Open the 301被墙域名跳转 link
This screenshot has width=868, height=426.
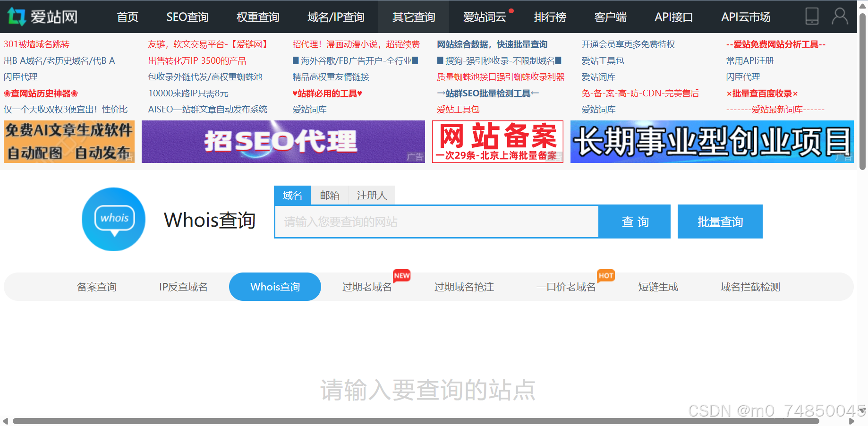pos(36,44)
